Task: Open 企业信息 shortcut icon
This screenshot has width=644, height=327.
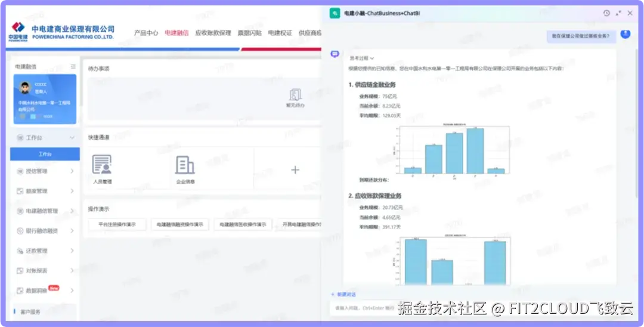Action: pyautogui.click(x=185, y=165)
